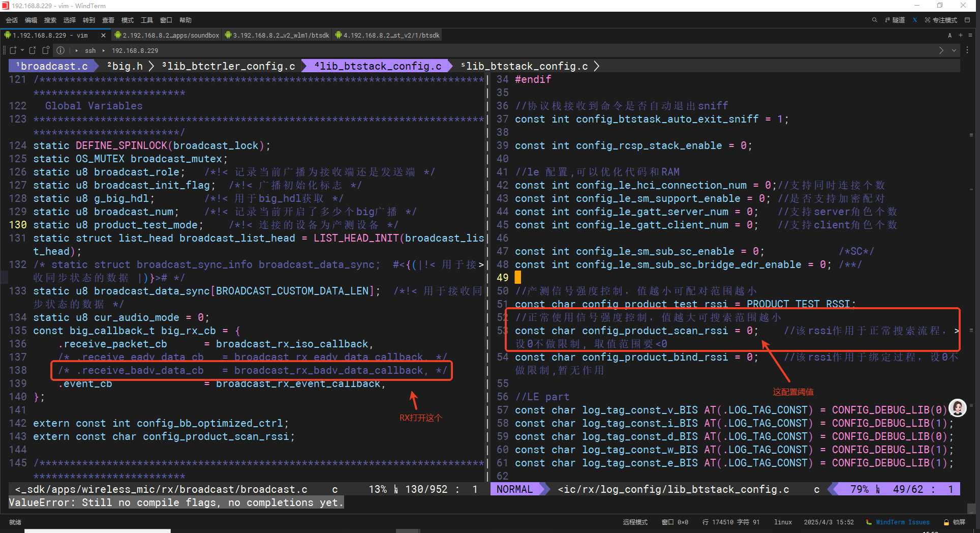Viewport: 980px width, 533px height.
Task: Click the close session icon in toolbar
Action: (33, 50)
